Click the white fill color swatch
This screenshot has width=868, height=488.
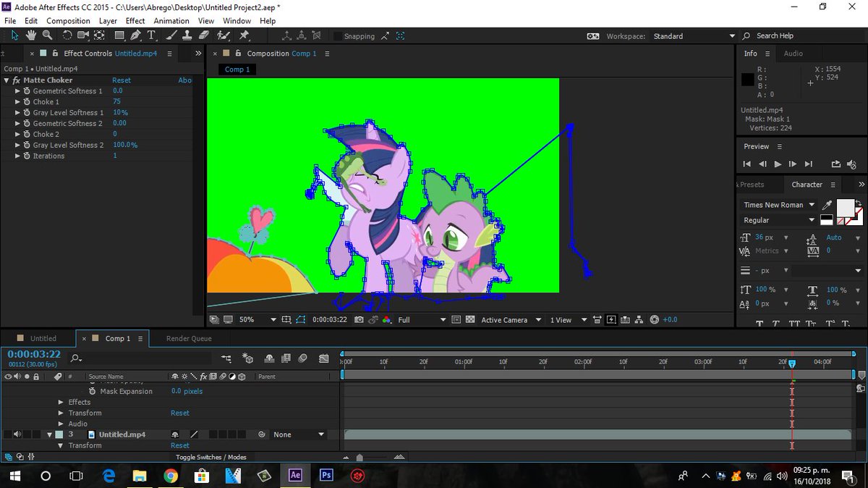(x=844, y=209)
